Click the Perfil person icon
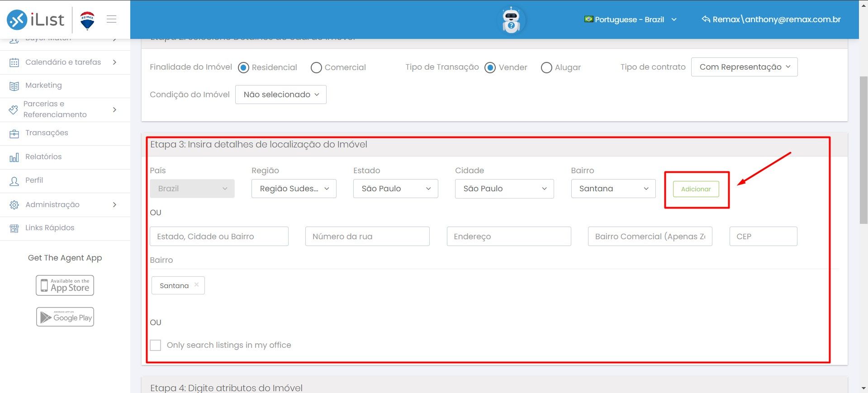Image resolution: width=868 pixels, height=393 pixels. (x=14, y=181)
